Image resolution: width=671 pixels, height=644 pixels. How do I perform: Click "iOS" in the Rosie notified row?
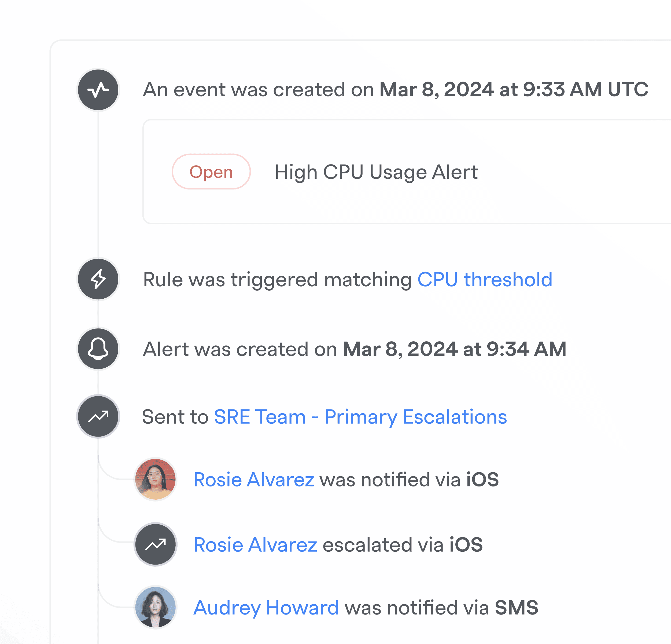(482, 480)
